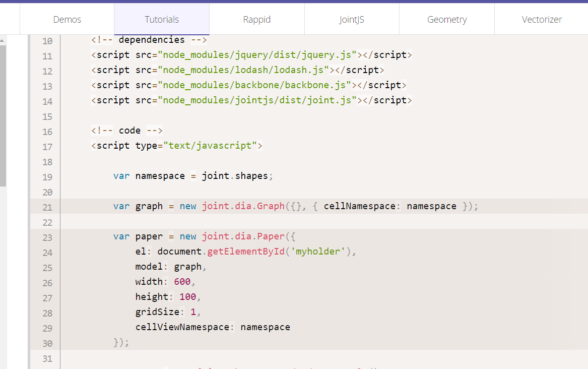Click the width value 600
Viewport: 588px width, 369px height.
point(182,282)
